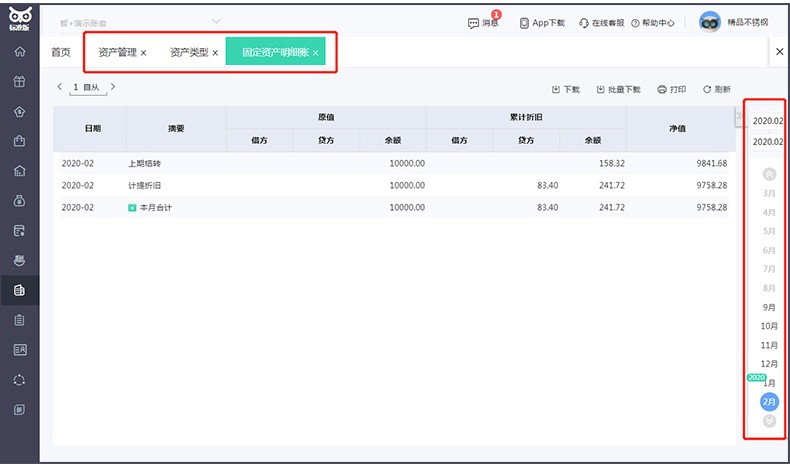Expand the account set dropdown arrow

pyautogui.click(x=216, y=21)
